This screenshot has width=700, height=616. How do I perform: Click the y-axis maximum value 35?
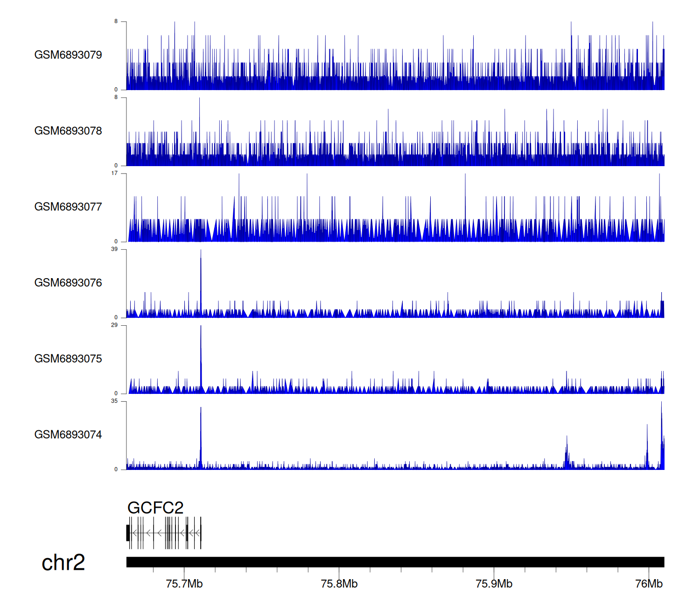point(114,401)
